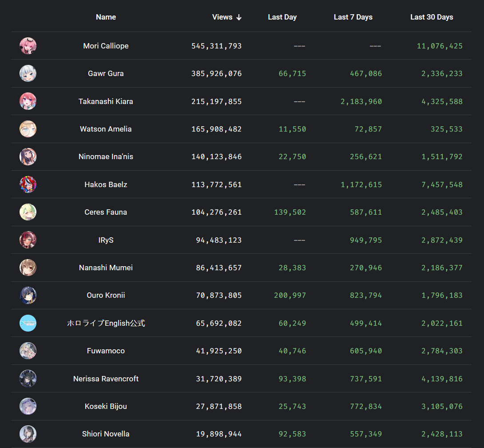Image resolution: width=484 pixels, height=448 pixels.
Task: Open the Mori Calliope name link
Action: (x=106, y=46)
